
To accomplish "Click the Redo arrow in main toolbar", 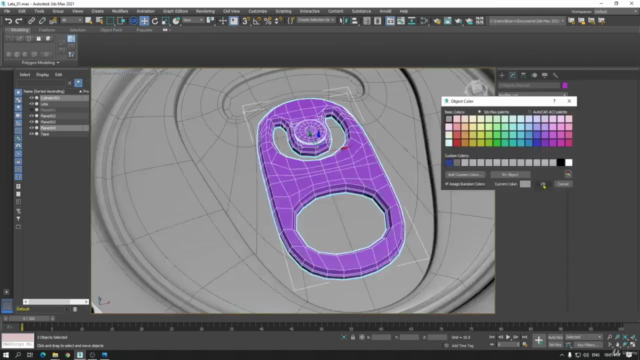I will coord(18,21).
